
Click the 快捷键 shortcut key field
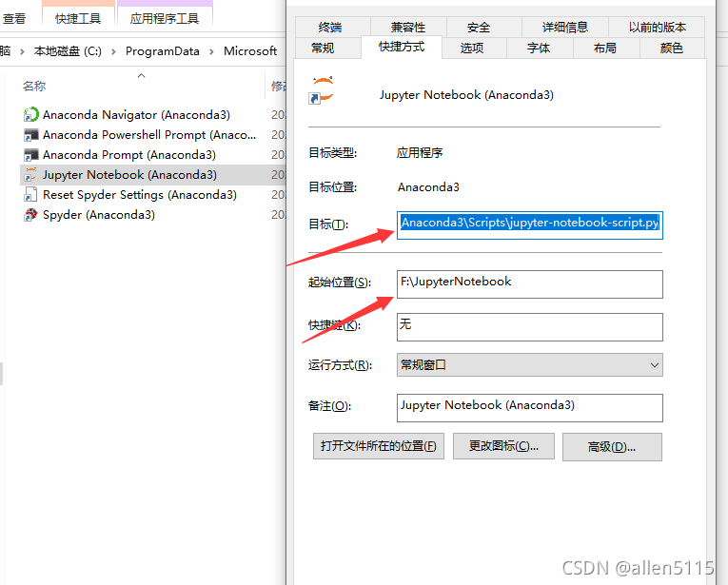click(530, 327)
